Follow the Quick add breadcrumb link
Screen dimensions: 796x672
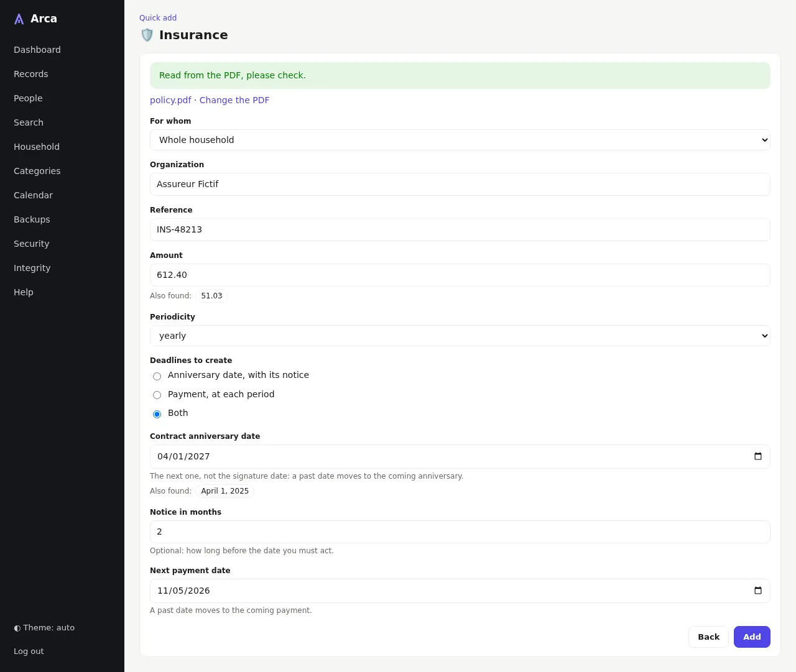(x=158, y=18)
